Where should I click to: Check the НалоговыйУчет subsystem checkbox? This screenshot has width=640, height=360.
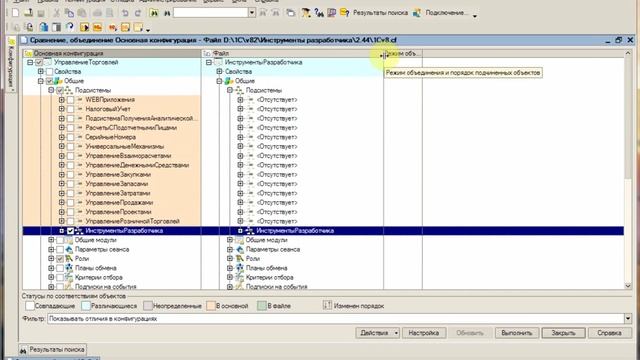coord(70,109)
